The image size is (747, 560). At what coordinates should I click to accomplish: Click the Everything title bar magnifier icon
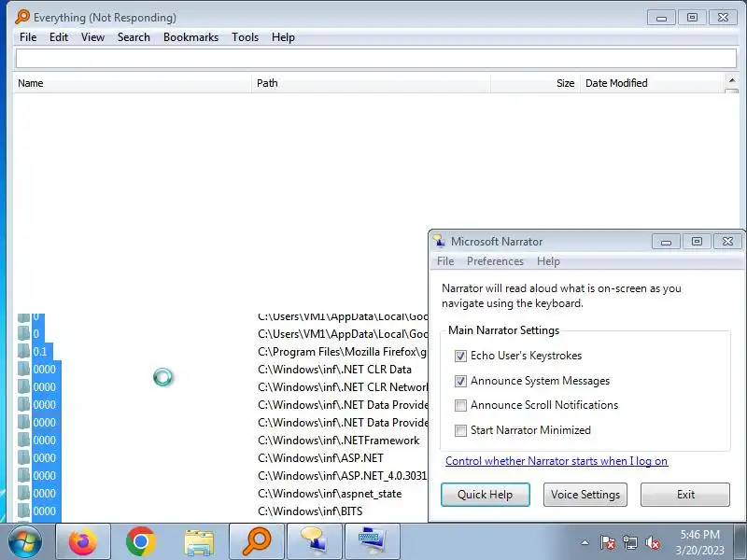click(x=21, y=17)
